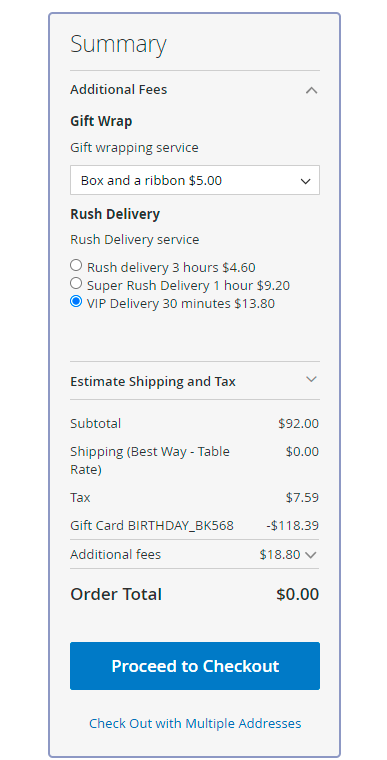Screen dimensions: 387x760
Task: Click the VIP Delivery 30 minutes radio button
Action: click(76, 301)
